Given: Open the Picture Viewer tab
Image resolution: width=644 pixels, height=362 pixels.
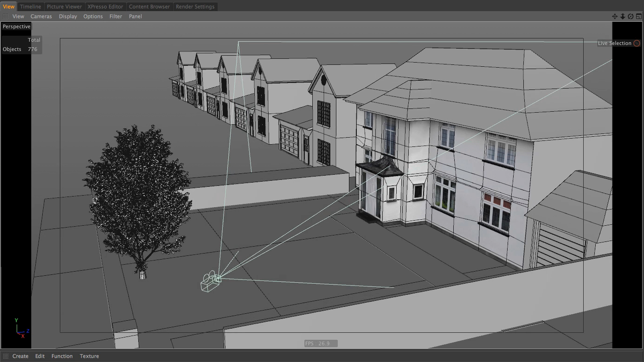Looking at the screenshot, I should (x=64, y=6).
